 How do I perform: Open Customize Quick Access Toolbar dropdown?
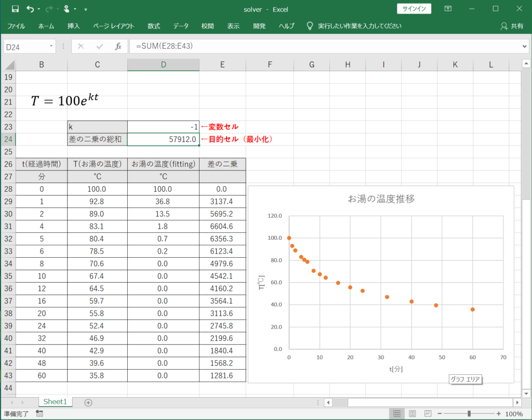[x=86, y=9]
